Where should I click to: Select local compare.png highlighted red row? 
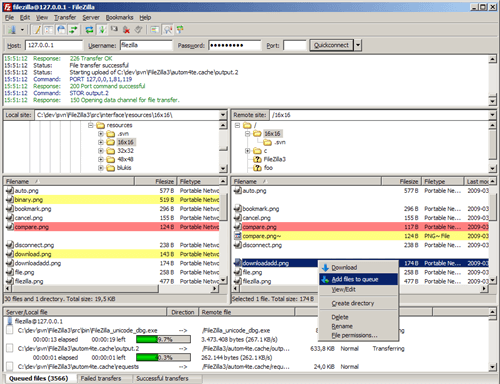112,227
